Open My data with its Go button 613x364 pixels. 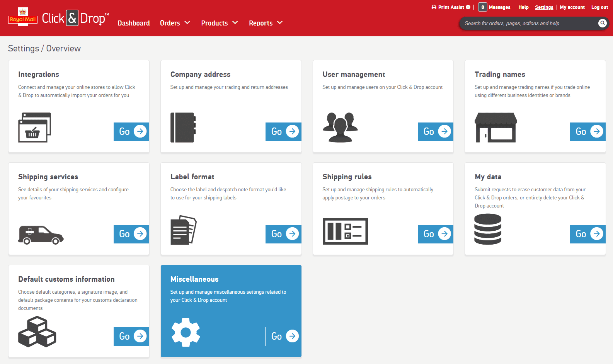pos(588,234)
